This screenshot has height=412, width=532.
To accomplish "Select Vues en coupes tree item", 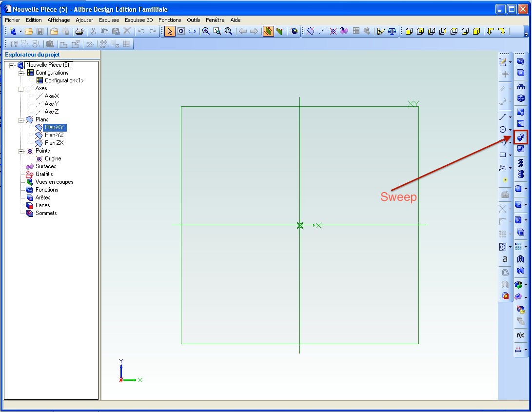I will pyautogui.click(x=54, y=182).
